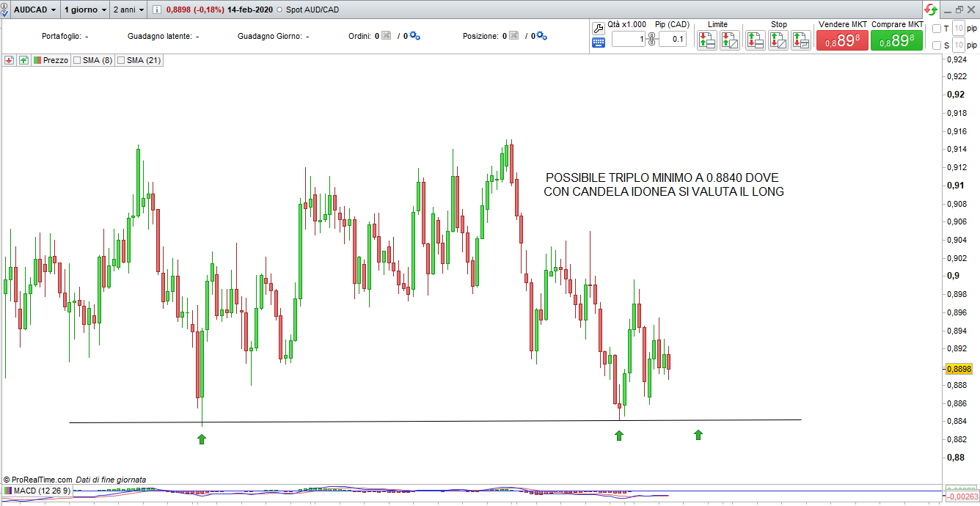Click the third Stop order icon
Image resolution: width=980 pixels, height=506 pixels.
click(x=801, y=40)
